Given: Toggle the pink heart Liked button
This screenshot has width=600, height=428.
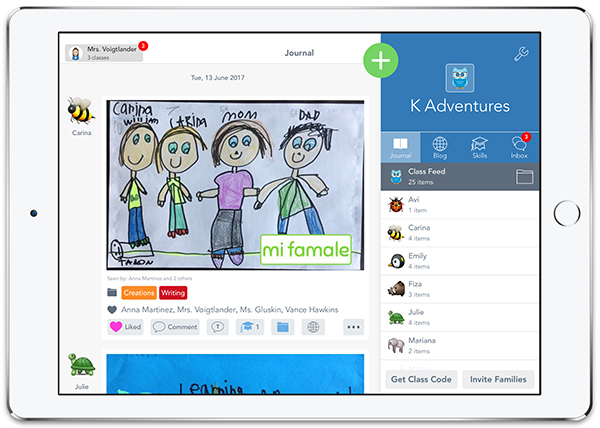Looking at the screenshot, I should tap(125, 327).
